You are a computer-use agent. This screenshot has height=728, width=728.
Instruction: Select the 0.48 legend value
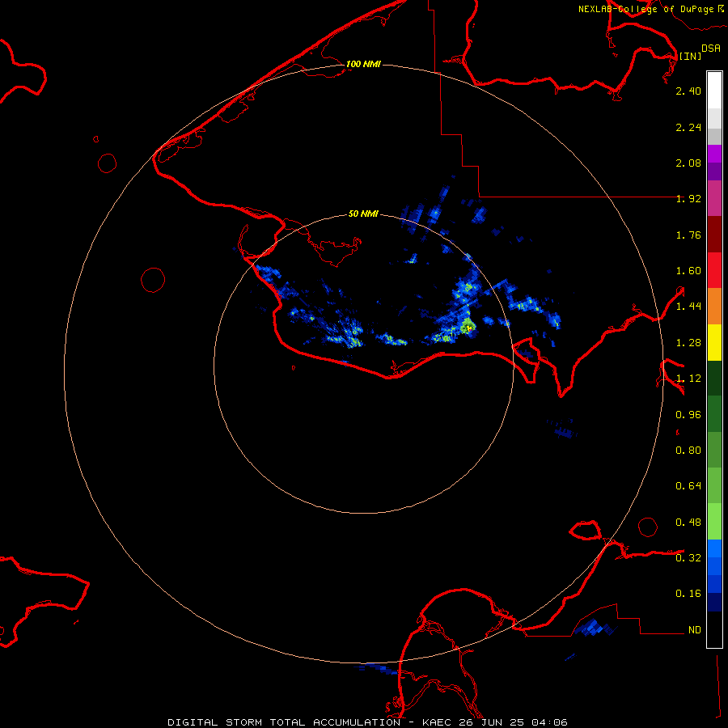[x=688, y=523]
